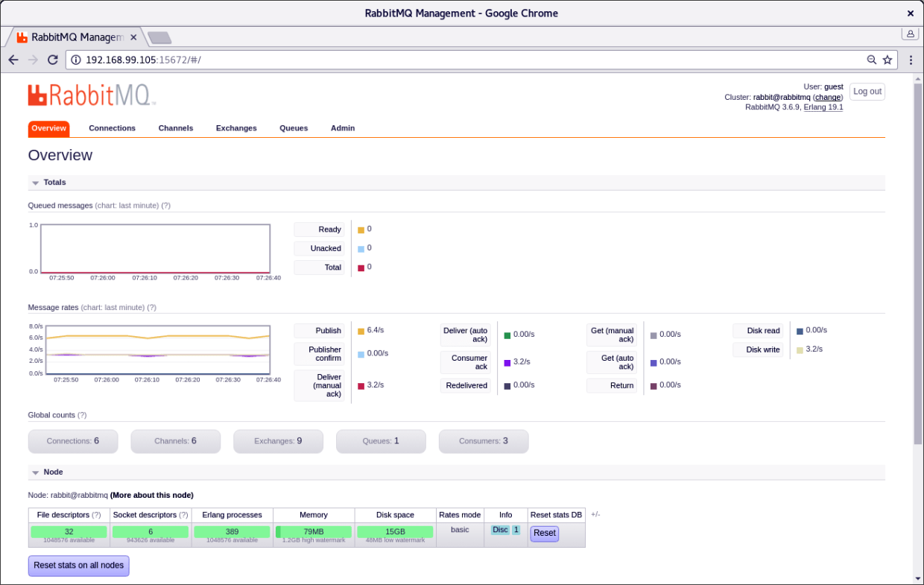
Task: Click the +/- column toggle for node table
Action: click(x=595, y=515)
